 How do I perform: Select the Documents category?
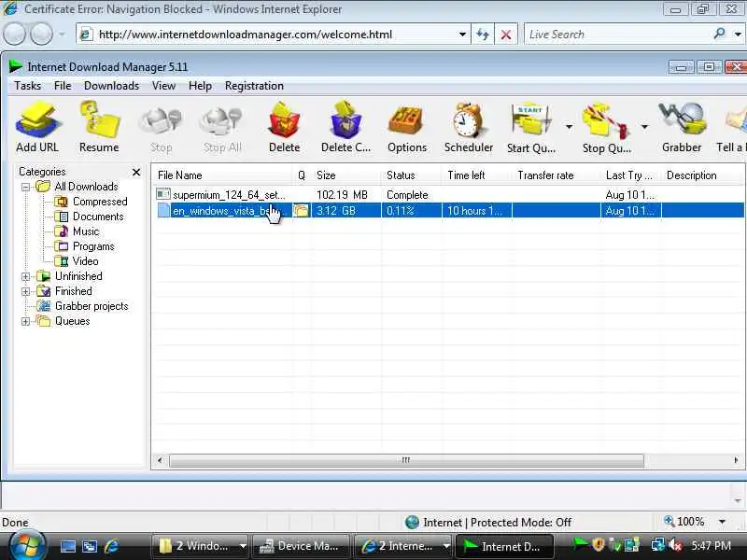[x=98, y=217]
